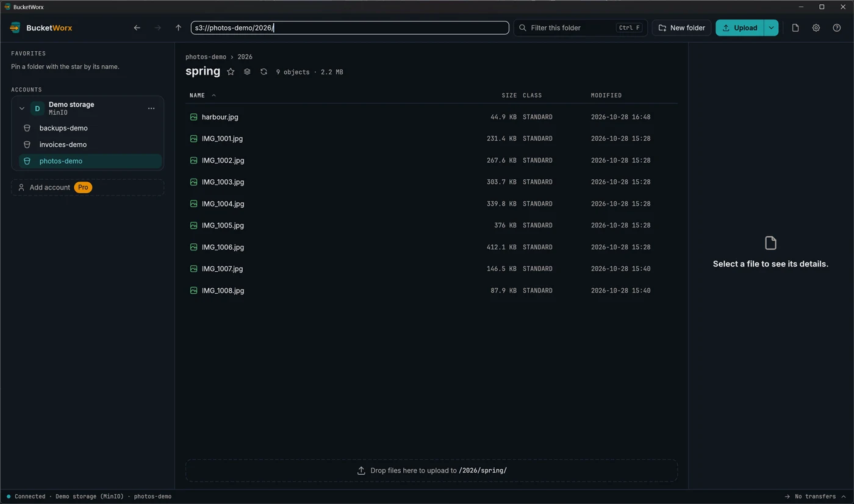
Task: Click the Pro badge
Action: coord(83,188)
